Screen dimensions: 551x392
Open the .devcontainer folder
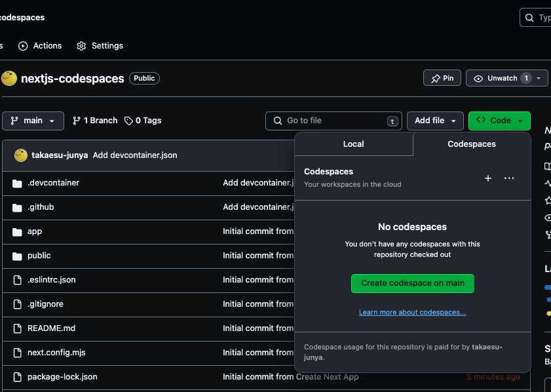pyautogui.click(x=54, y=183)
